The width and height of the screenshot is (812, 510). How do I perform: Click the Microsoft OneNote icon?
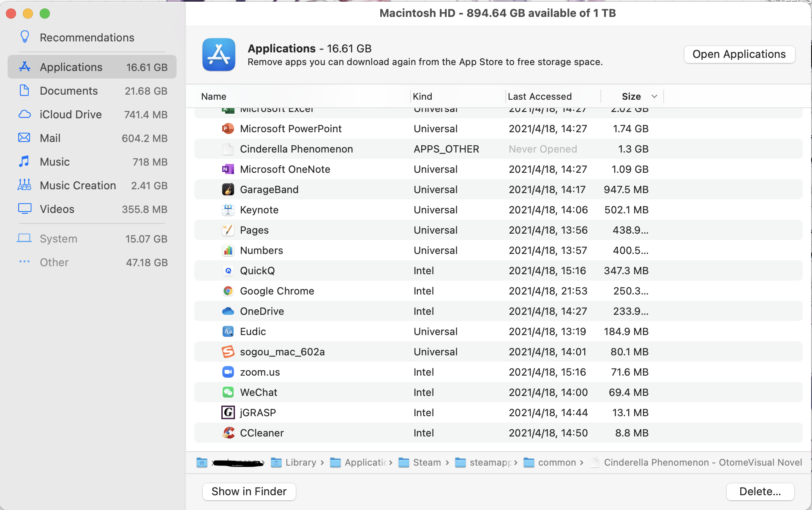click(x=228, y=169)
